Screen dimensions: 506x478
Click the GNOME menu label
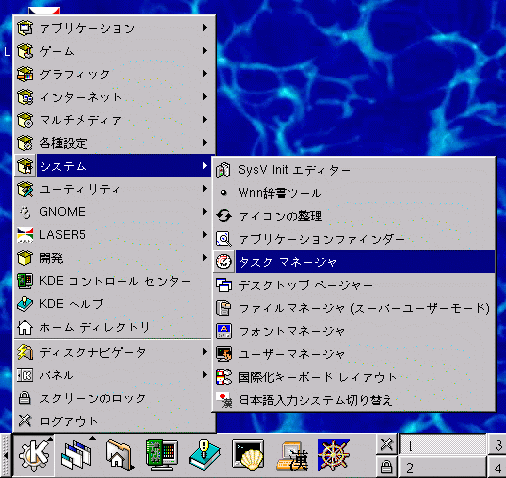(x=62, y=212)
